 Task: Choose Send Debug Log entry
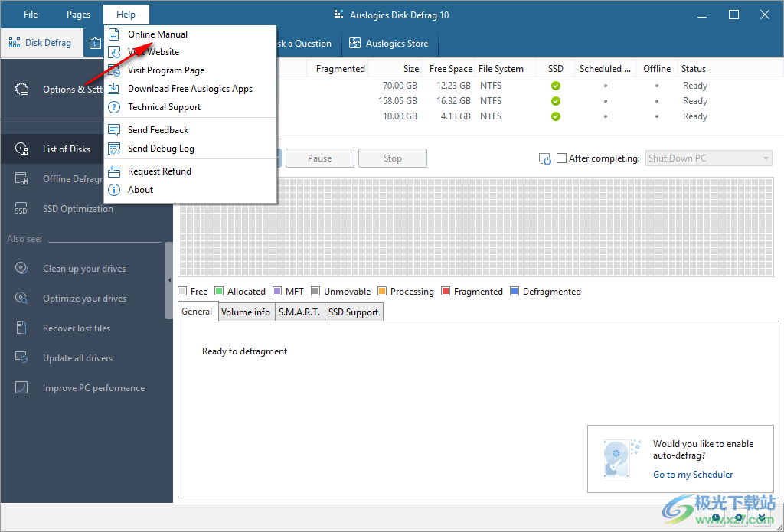pyautogui.click(x=191, y=149)
